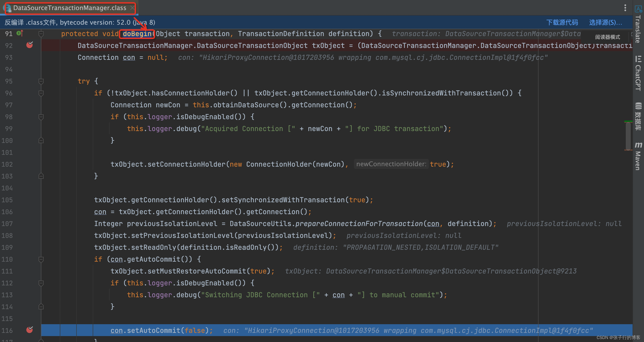Toggle the breakpoint on line 92
This screenshot has height=342, width=644.
click(29, 45)
